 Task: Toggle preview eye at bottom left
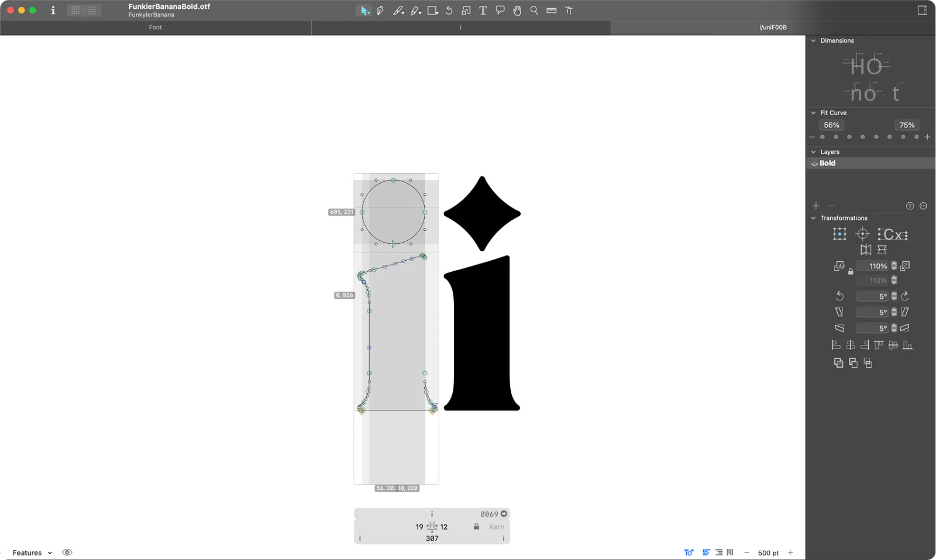coord(67,552)
